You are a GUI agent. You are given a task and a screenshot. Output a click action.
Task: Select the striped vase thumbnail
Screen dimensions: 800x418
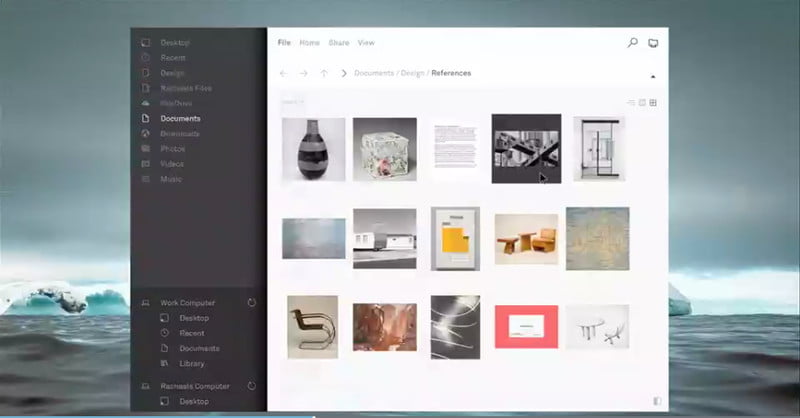(x=313, y=149)
